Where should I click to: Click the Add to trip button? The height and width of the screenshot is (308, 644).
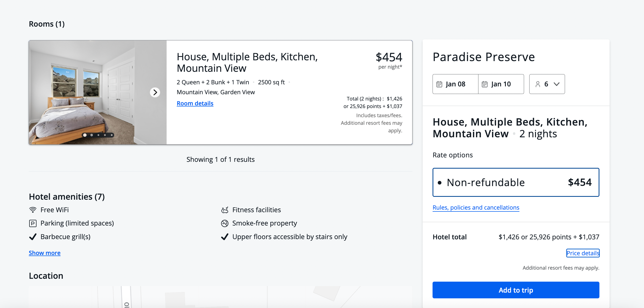[516, 290]
